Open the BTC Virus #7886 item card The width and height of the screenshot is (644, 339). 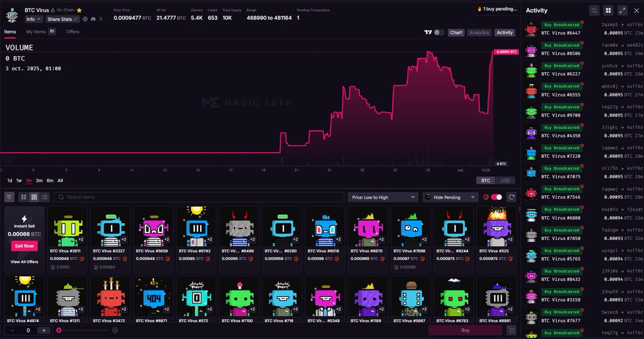point(411,239)
